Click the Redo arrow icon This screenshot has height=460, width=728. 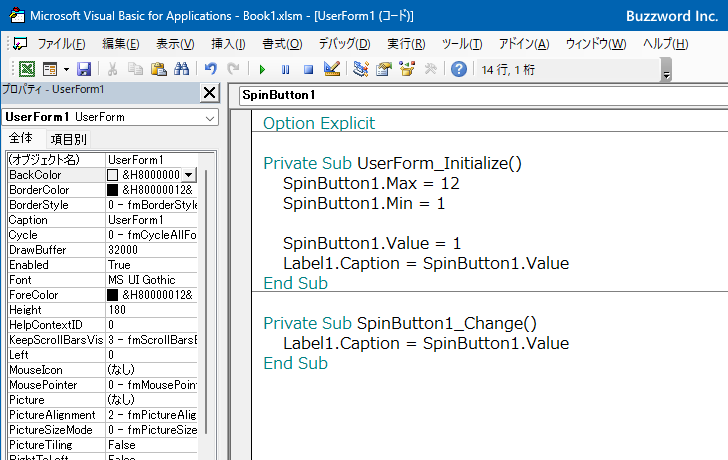233,69
